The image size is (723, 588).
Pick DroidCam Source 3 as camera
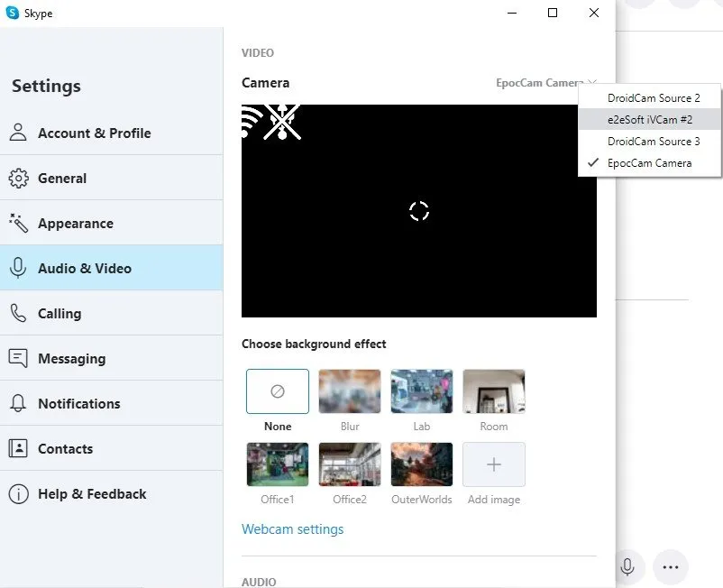pyautogui.click(x=653, y=141)
